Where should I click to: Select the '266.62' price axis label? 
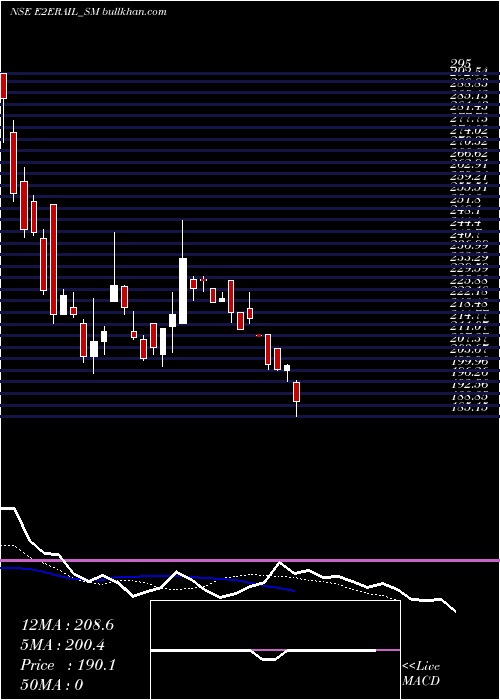click(x=469, y=154)
